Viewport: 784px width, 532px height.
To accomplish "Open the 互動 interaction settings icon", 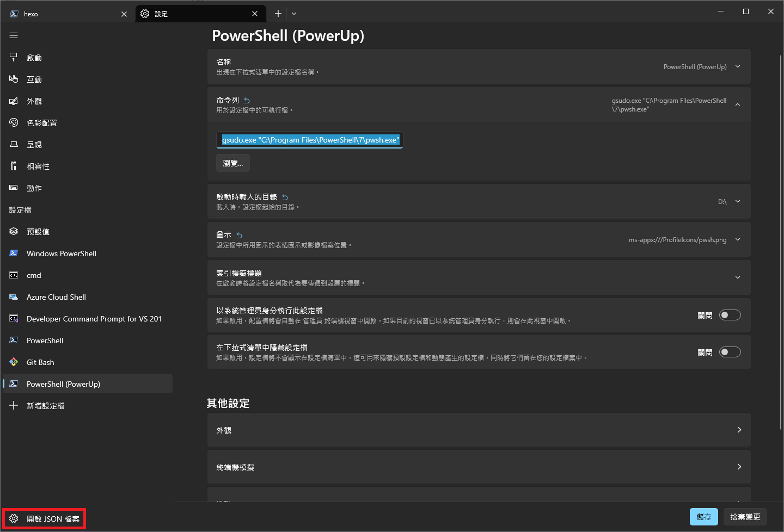I will click(x=14, y=79).
